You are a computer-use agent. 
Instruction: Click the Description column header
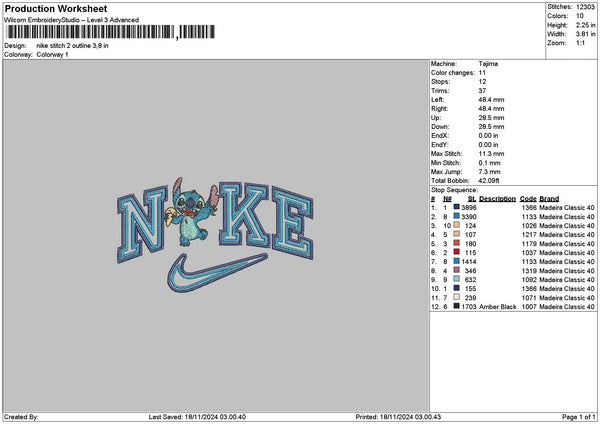(497, 199)
